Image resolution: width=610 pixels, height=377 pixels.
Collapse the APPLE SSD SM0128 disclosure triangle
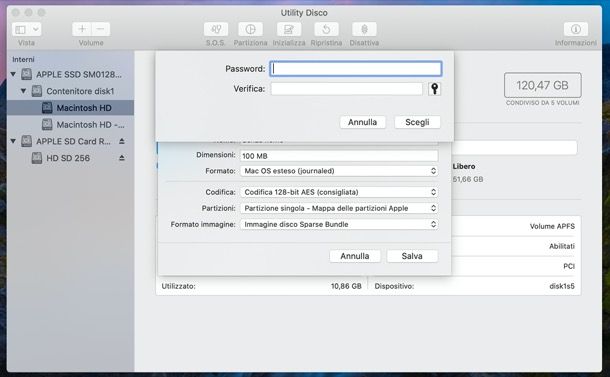[x=14, y=74]
